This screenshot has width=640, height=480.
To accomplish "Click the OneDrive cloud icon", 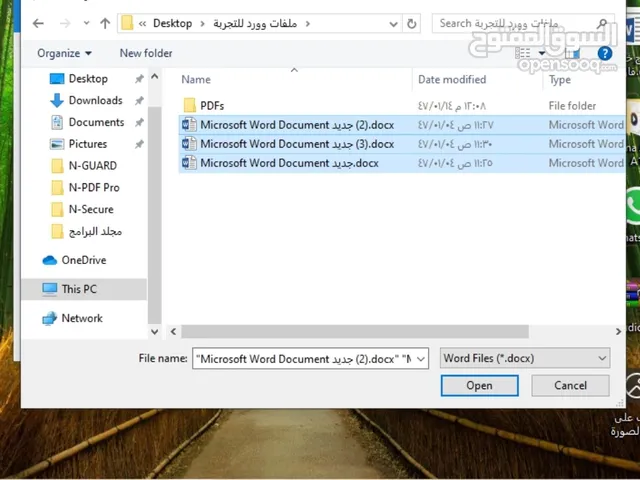I will [50, 260].
